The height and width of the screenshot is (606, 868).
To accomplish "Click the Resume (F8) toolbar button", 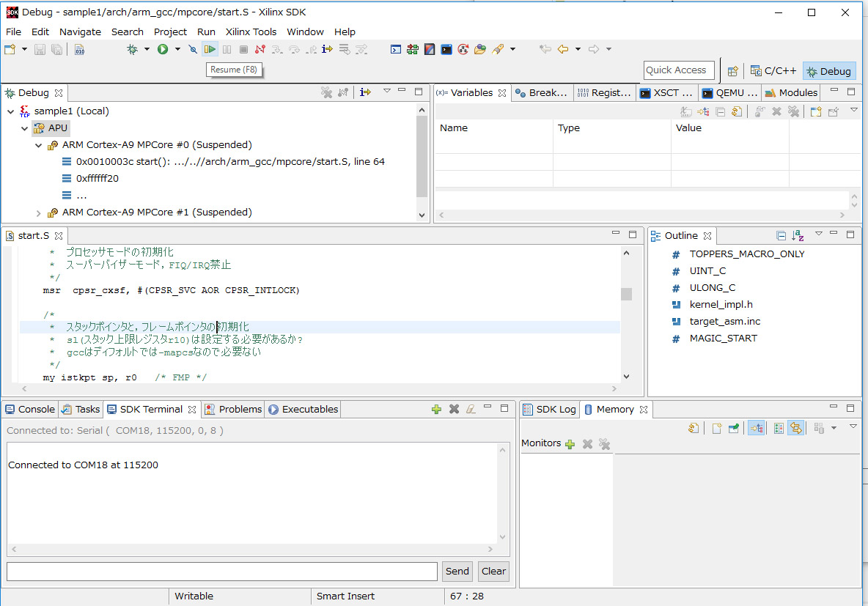I will click(210, 49).
